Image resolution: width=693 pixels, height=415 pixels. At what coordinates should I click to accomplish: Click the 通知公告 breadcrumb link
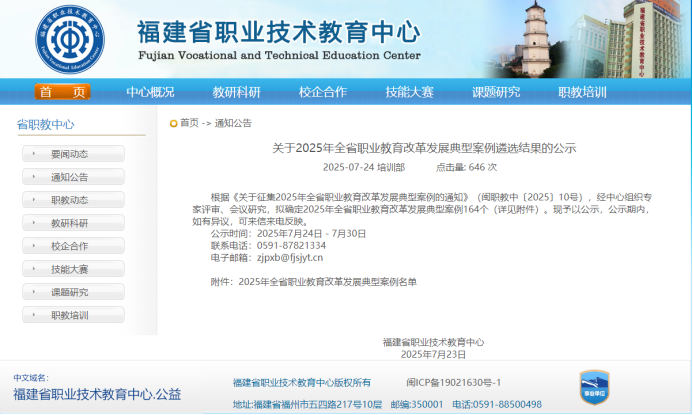(232, 123)
